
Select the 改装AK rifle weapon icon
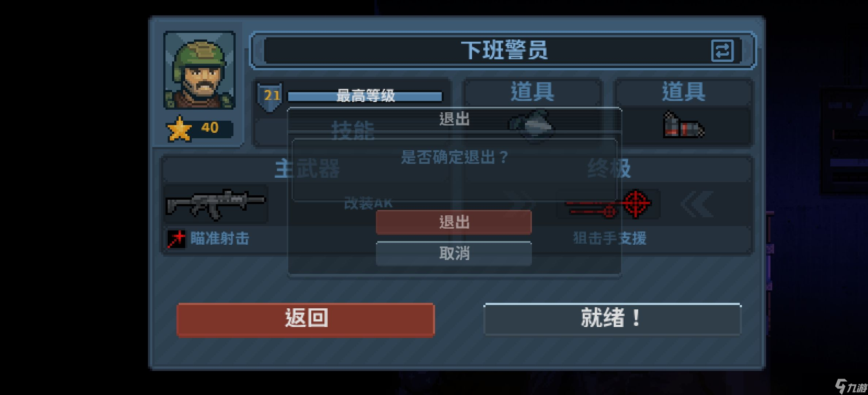click(216, 204)
